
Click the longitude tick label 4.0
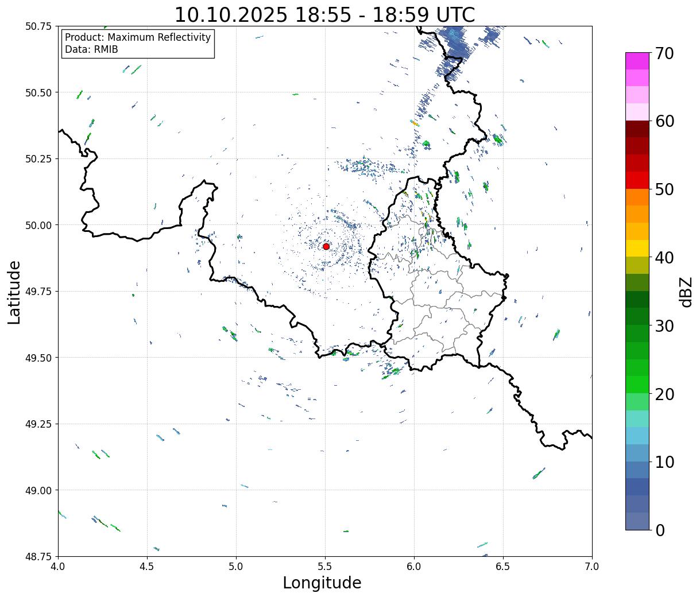[58, 567]
